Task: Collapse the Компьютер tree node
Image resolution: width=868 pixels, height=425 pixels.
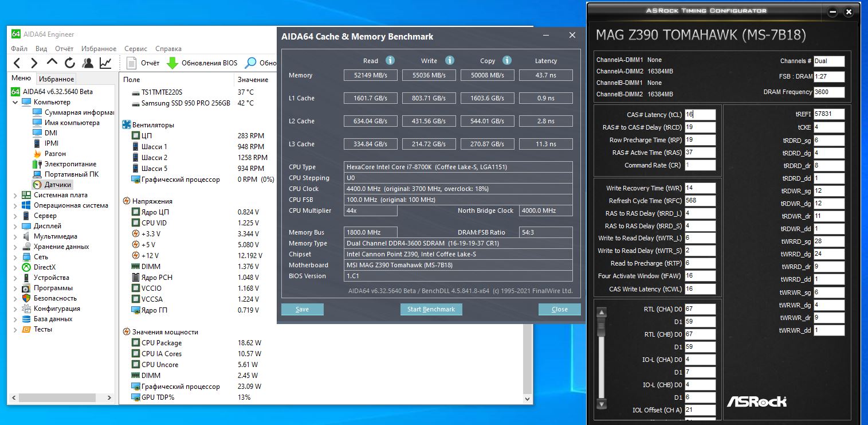Action: pyautogui.click(x=15, y=102)
